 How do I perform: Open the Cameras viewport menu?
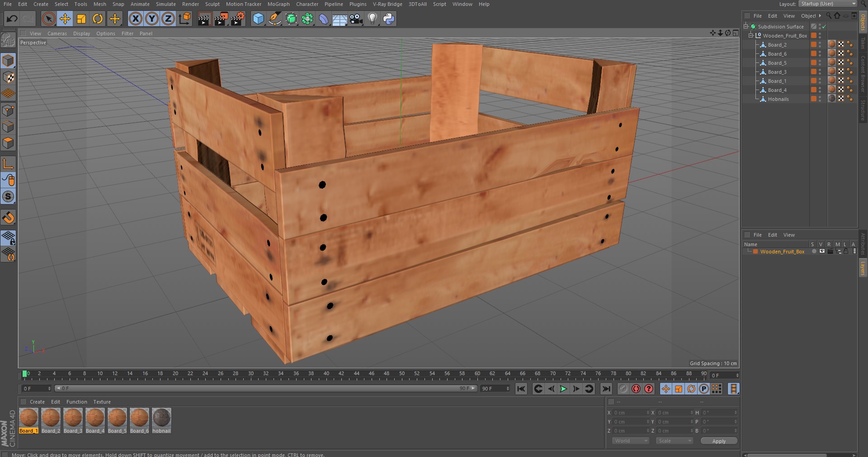click(57, 33)
